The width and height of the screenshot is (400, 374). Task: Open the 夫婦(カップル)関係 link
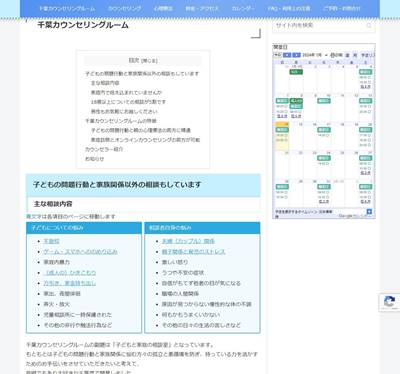188,241
